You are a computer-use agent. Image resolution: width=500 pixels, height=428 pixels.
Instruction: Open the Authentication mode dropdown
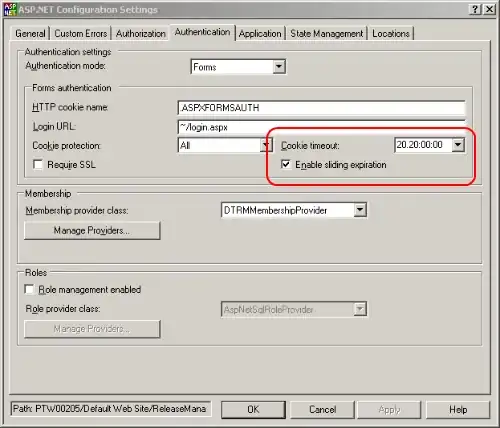pyautogui.click(x=279, y=67)
